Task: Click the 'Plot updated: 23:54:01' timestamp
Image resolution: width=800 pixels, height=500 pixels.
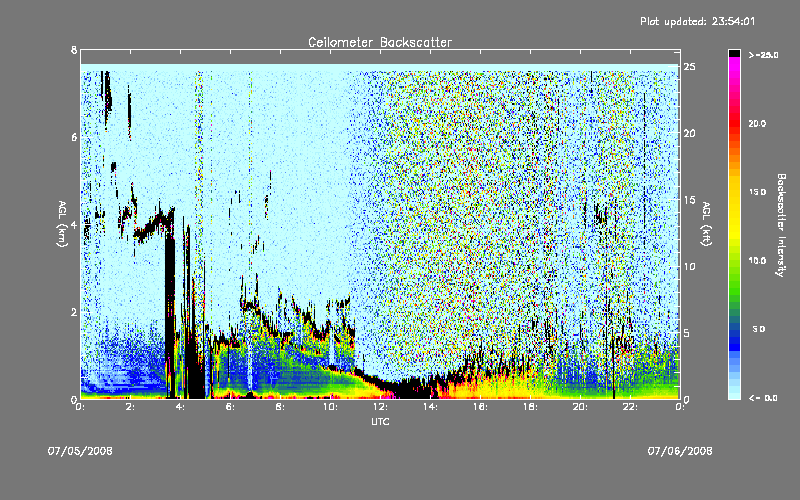Action: pos(697,21)
